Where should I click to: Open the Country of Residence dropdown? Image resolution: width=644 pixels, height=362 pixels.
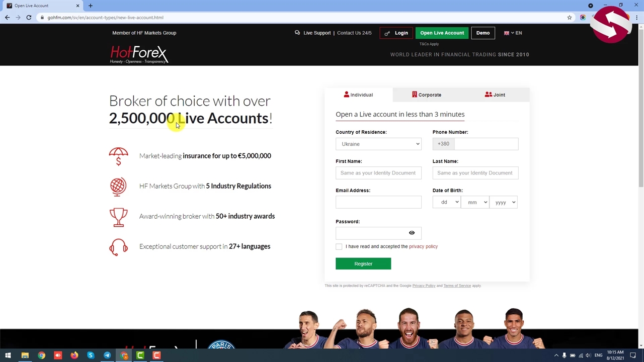[x=378, y=144]
